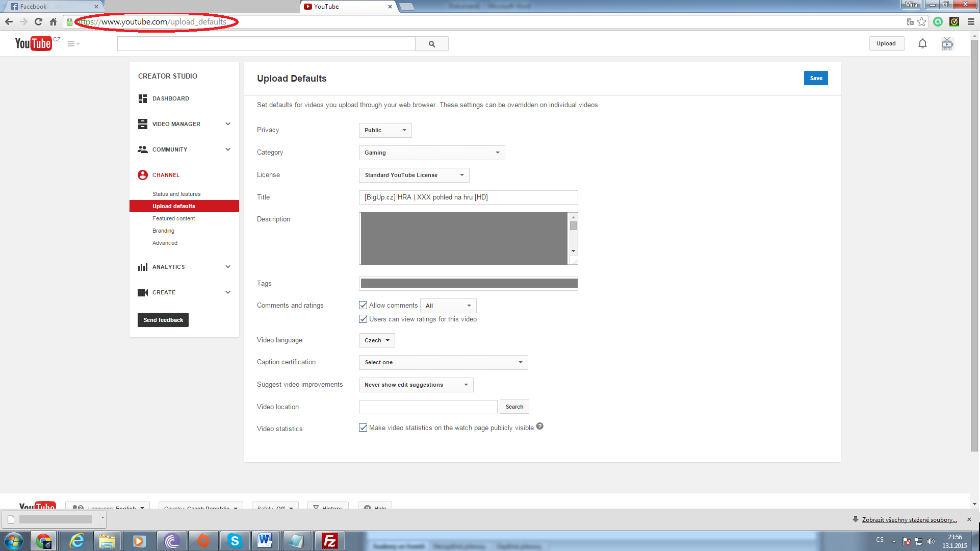Viewport: 980px width, 551px height.
Task: Open Featured content menu item
Action: click(x=173, y=218)
